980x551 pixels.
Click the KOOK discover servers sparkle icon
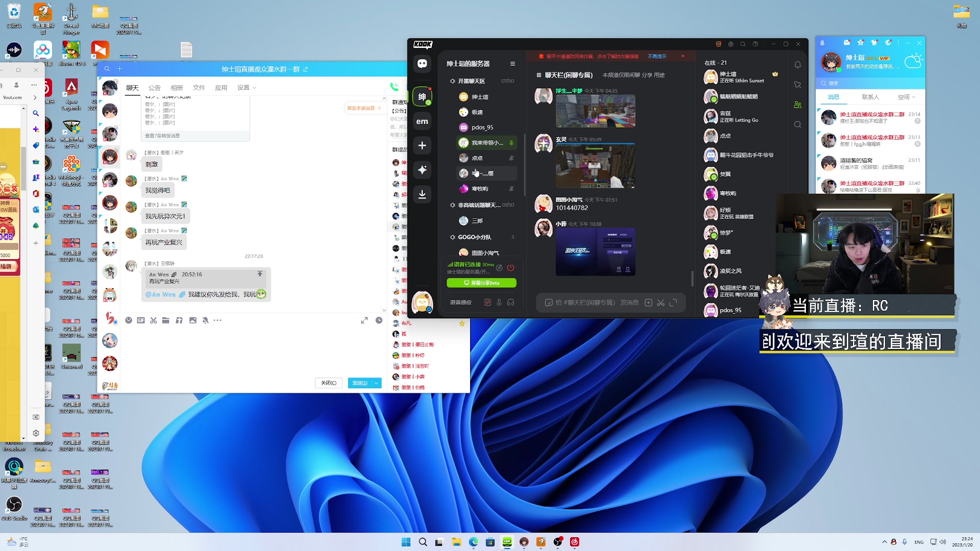tap(422, 170)
